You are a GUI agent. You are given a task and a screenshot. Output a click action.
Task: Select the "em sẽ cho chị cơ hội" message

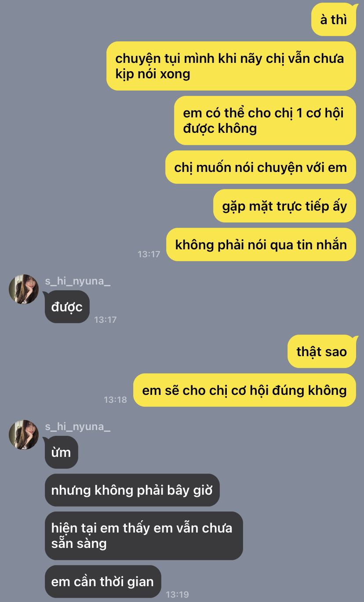[244, 390]
